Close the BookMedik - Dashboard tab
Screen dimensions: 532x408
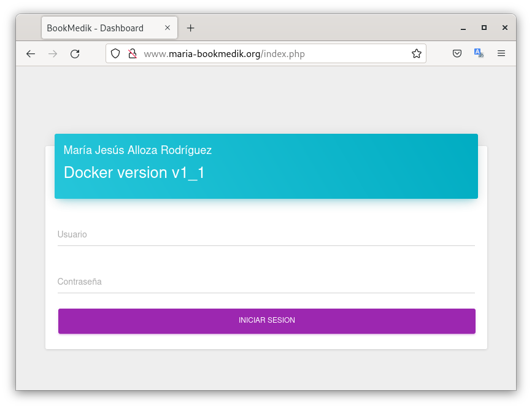click(168, 28)
